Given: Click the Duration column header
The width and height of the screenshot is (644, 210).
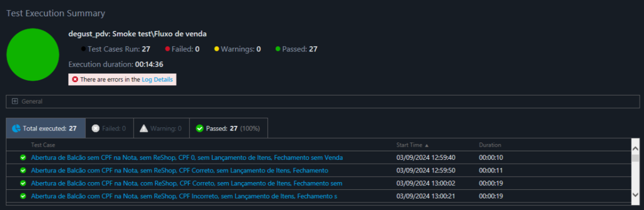Looking at the screenshot, I should pos(490,145).
